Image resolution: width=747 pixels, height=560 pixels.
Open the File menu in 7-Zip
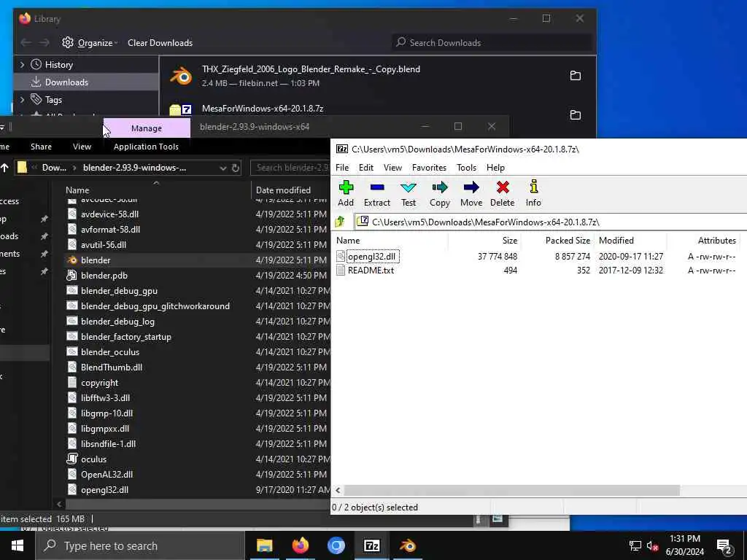[342, 168]
